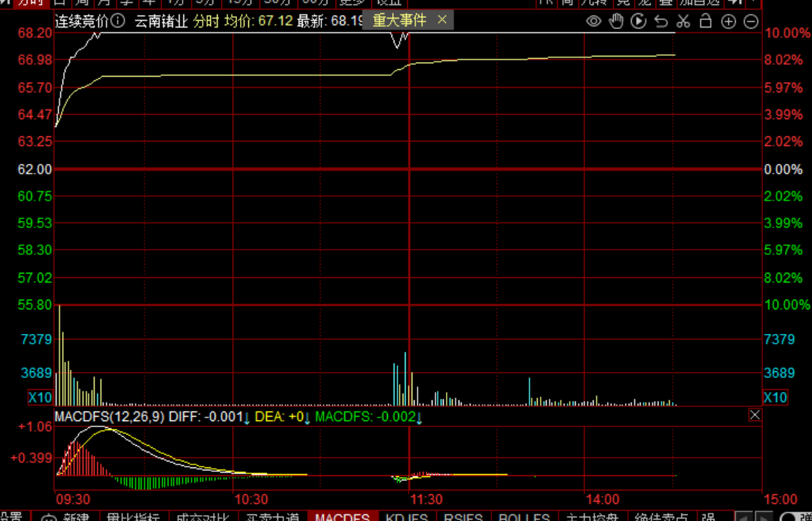
Task: Click the stock name 云南锗业
Action: click(161, 21)
